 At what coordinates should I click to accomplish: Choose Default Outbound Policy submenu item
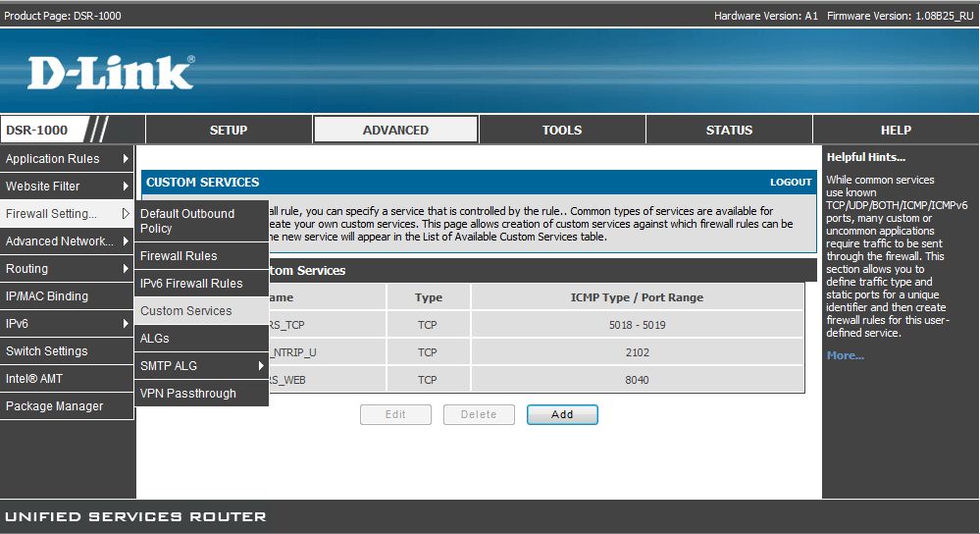coord(201,221)
